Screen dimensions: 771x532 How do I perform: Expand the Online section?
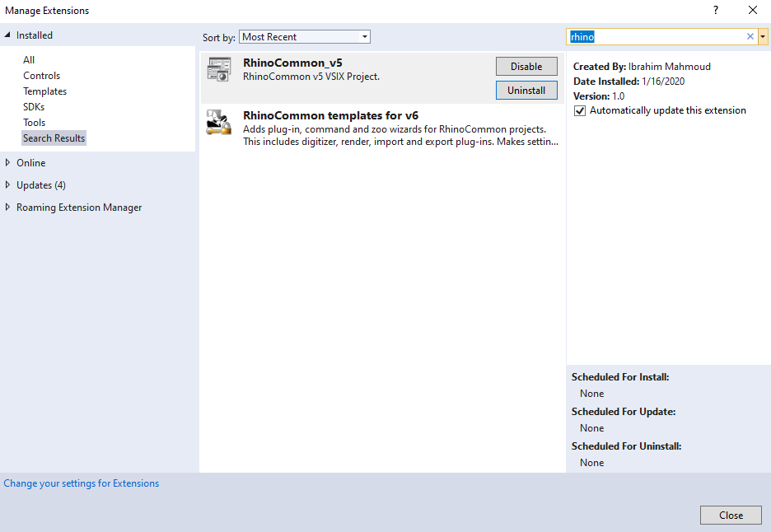[x=7, y=162]
